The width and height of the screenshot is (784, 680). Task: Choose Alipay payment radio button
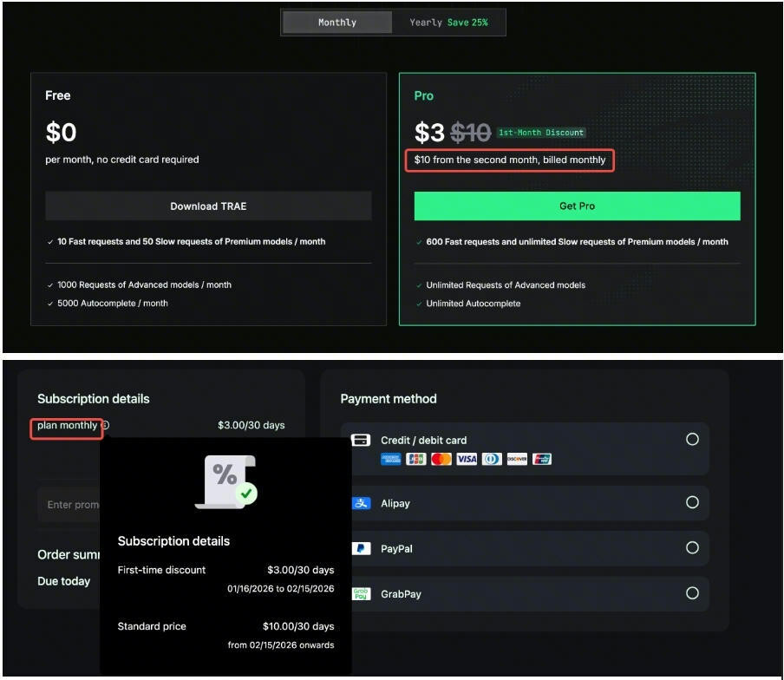coord(692,502)
